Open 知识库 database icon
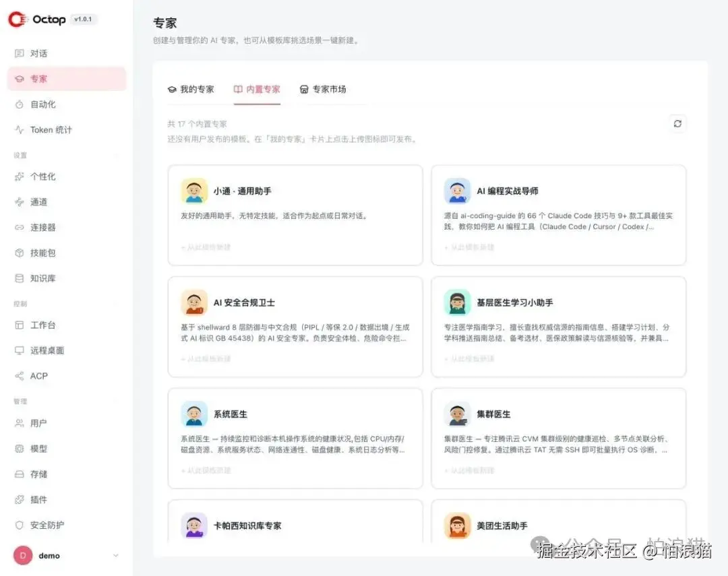 coord(19,278)
